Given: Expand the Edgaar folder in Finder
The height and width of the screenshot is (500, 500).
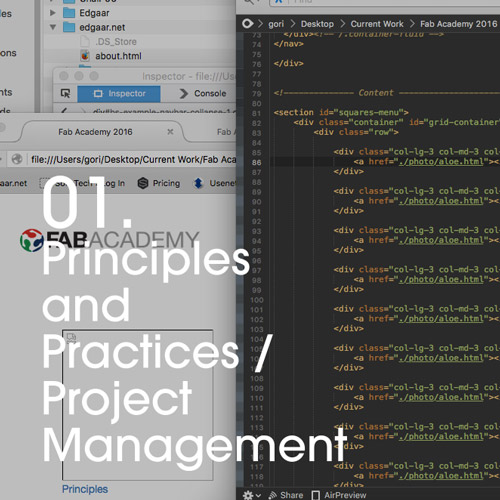Looking at the screenshot, I should [52, 13].
